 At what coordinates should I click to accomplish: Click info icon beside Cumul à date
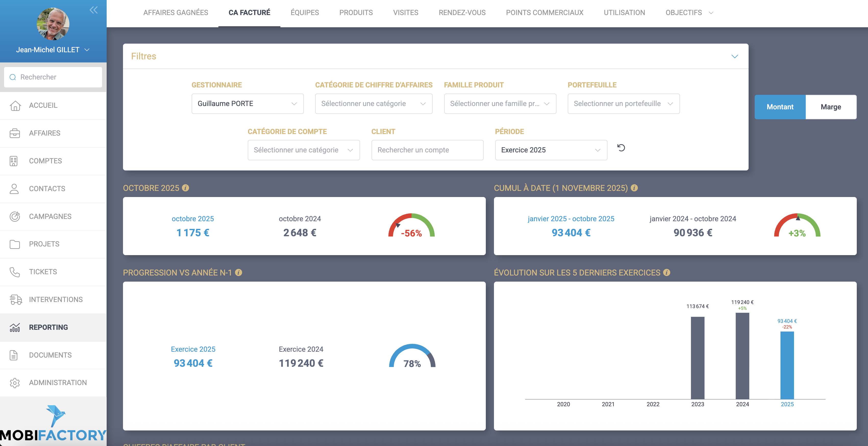pyautogui.click(x=634, y=188)
